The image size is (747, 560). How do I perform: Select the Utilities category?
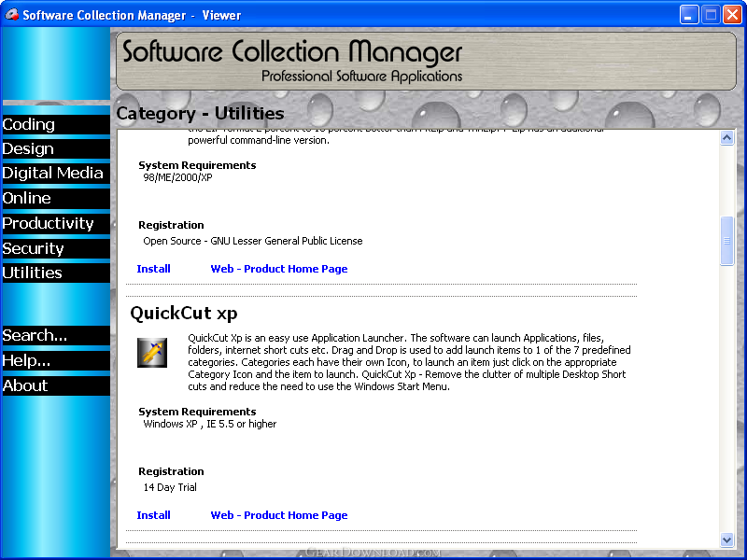(x=56, y=273)
